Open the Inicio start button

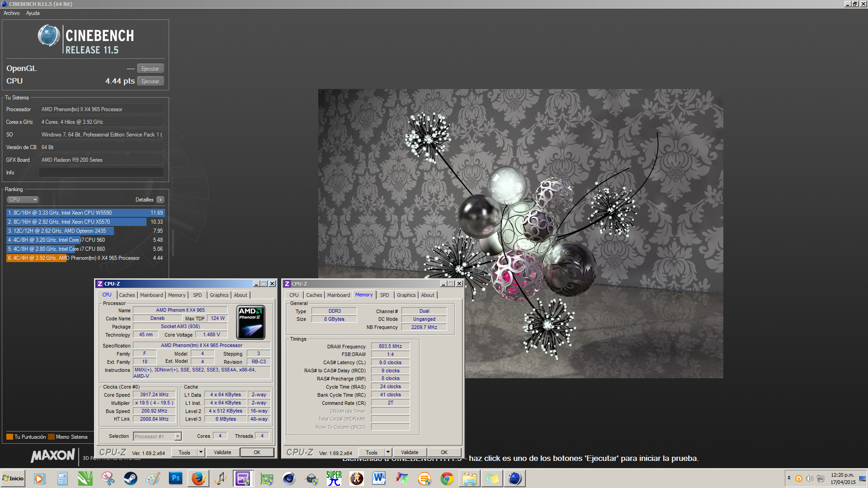[x=13, y=479]
